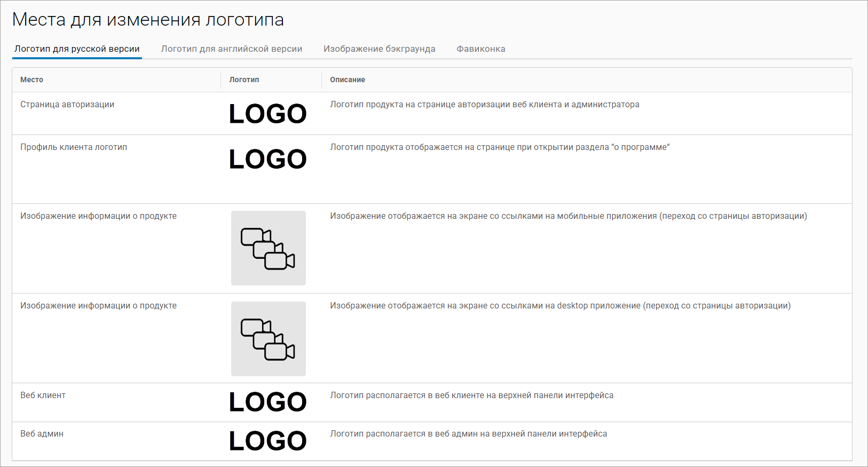
Task: Select the camera image for mobile apps row
Action: pos(268,248)
